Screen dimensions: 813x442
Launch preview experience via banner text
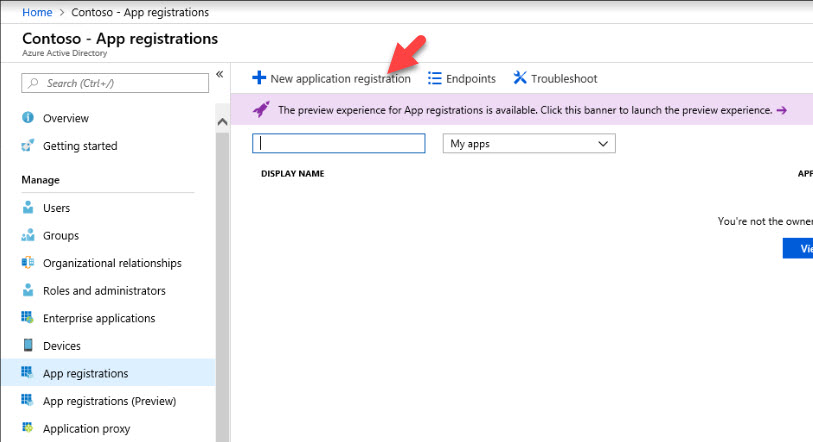(x=525, y=110)
